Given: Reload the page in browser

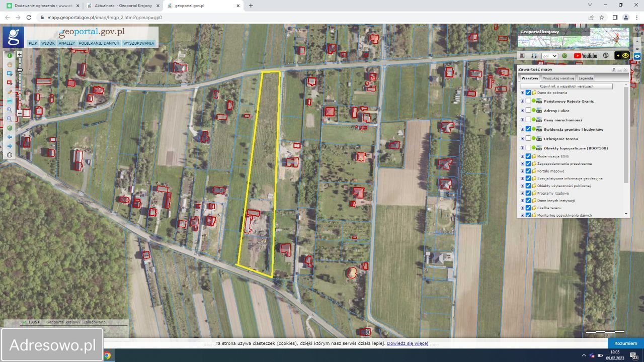Looking at the screenshot, I should pyautogui.click(x=29, y=17).
